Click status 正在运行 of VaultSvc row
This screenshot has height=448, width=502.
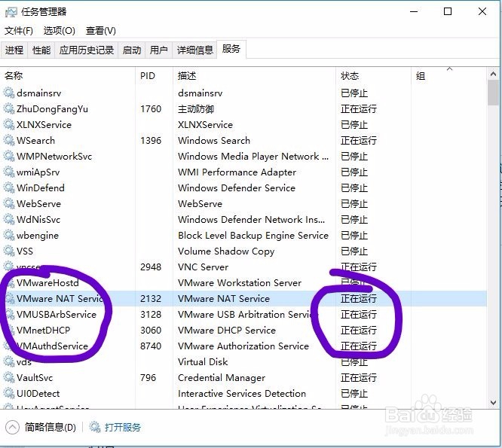359,378
